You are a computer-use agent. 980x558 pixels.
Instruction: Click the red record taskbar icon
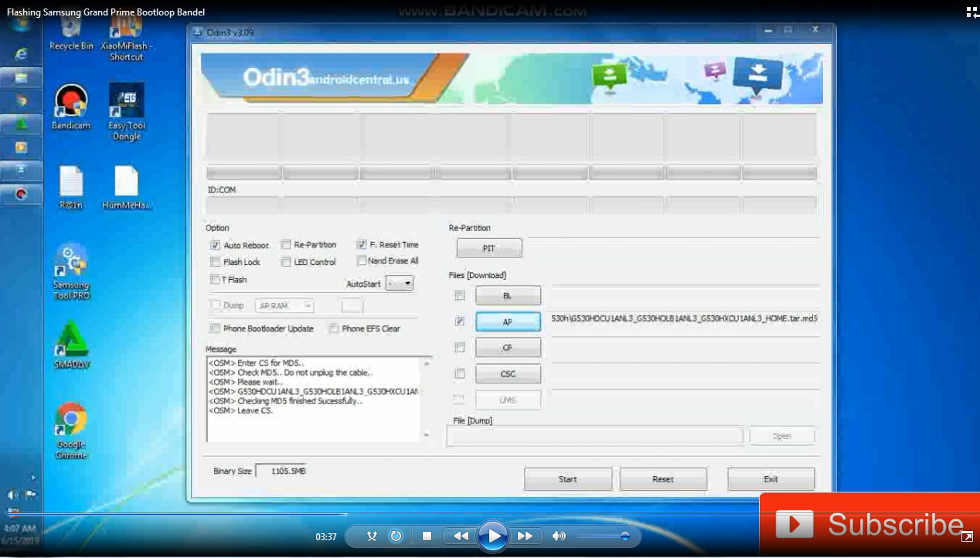[21, 194]
